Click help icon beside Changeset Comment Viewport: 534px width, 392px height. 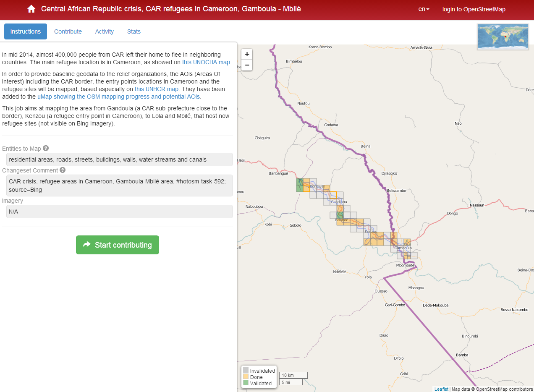click(63, 170)
